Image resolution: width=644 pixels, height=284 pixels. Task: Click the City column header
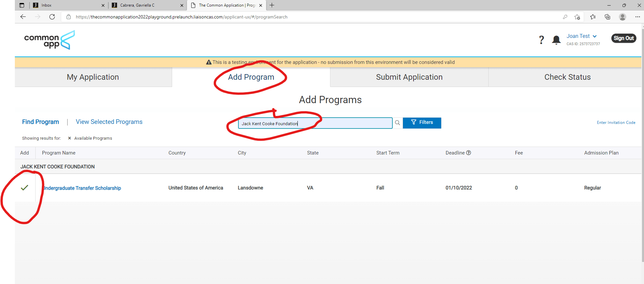click(242, 153)
